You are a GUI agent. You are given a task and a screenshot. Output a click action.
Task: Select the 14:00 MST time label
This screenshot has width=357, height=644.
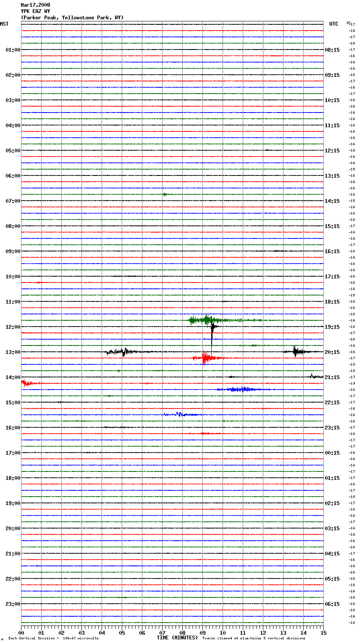pyautogui.click(x=13, y=377)
